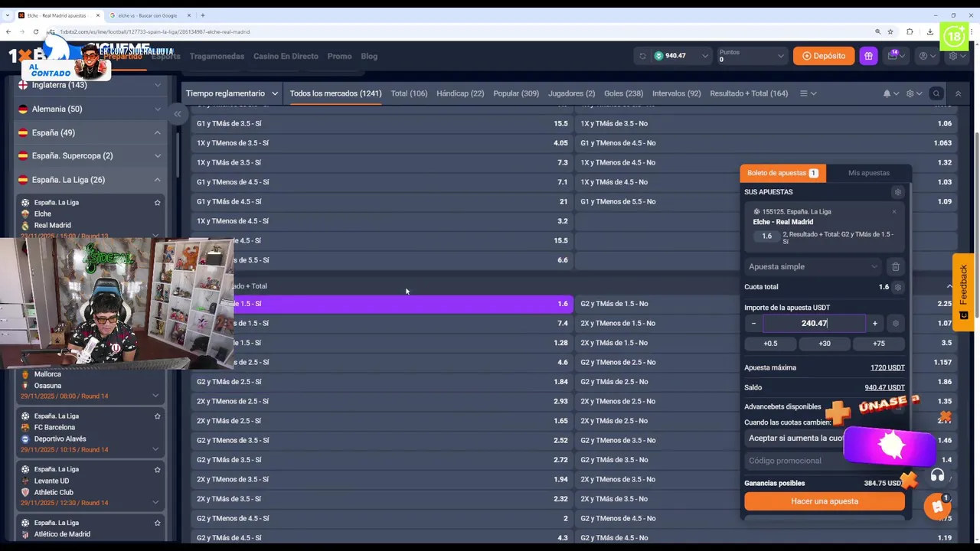Refresh the account balance with the refresh icon
This screenshot has width=980, height=551.
pyautogui.click(x=642, y=56)
